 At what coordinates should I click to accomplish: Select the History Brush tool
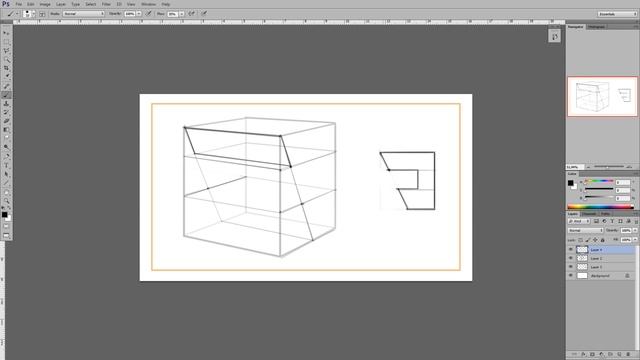click(6, 112)
